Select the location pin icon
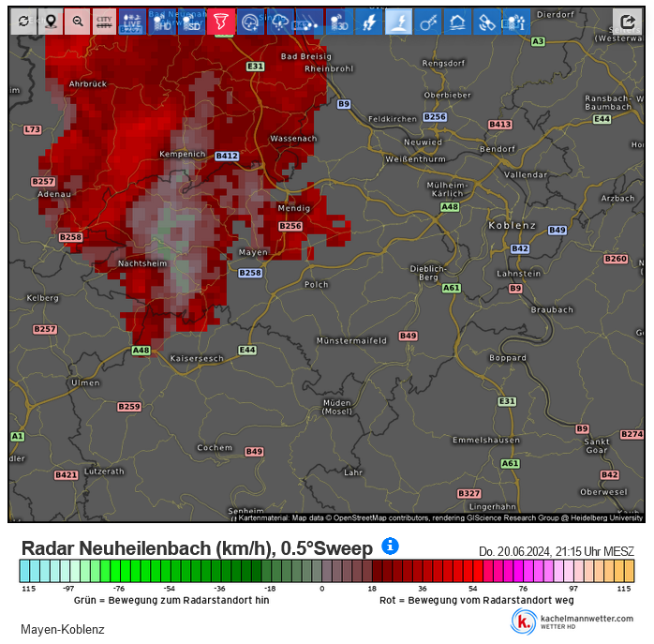The height and width of the screenshot is (644, 654). [x=51, y=22]
